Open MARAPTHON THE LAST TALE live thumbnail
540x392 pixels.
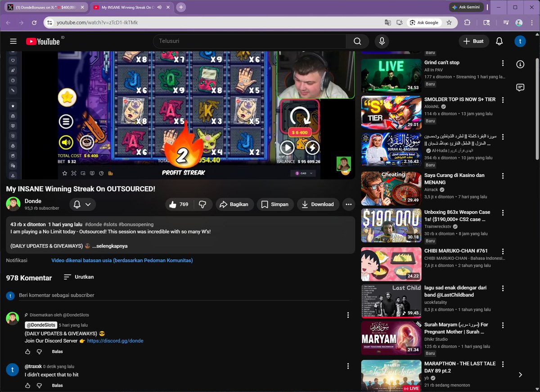[391, 376]
